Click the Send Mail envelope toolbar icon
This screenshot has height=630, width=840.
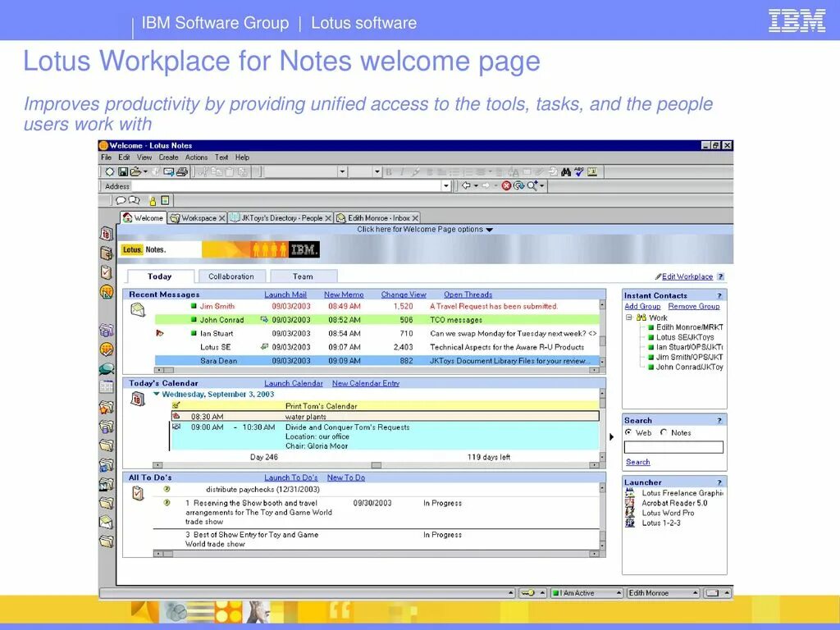[x=169, y=172]
